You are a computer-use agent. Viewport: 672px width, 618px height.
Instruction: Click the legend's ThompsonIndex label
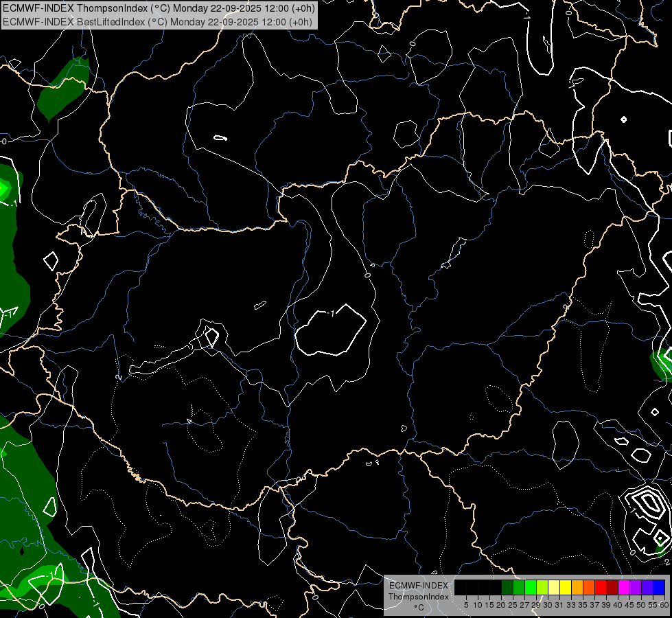tap(418, 597)
